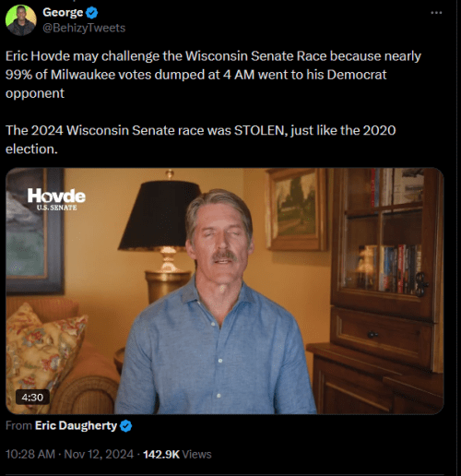Image resolution: width=461 pixels, height=476 pixels.
Task: Click the tweet sentence mentioning STOLEN
Action: [200, 139]
